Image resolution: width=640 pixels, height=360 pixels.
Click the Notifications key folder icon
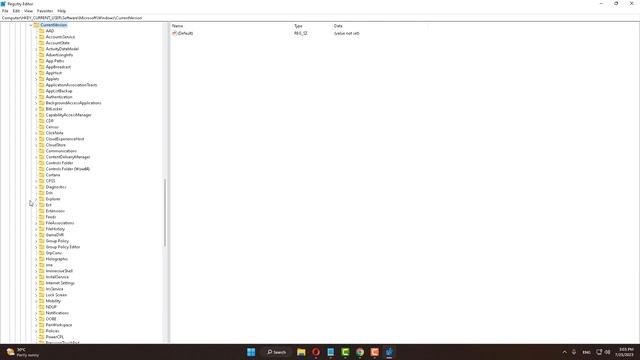(x=41, y=313)
